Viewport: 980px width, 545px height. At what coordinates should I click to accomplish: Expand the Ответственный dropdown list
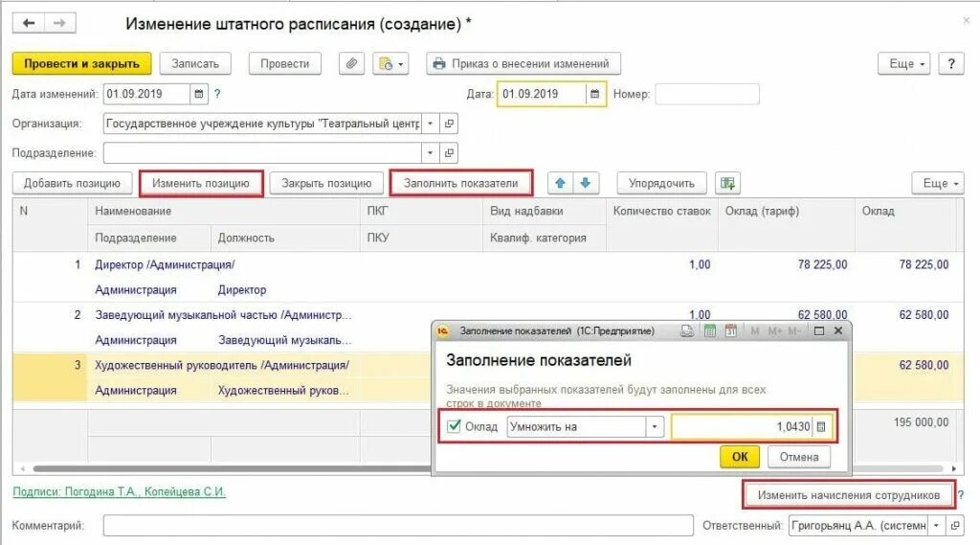[x=936, y=526]
